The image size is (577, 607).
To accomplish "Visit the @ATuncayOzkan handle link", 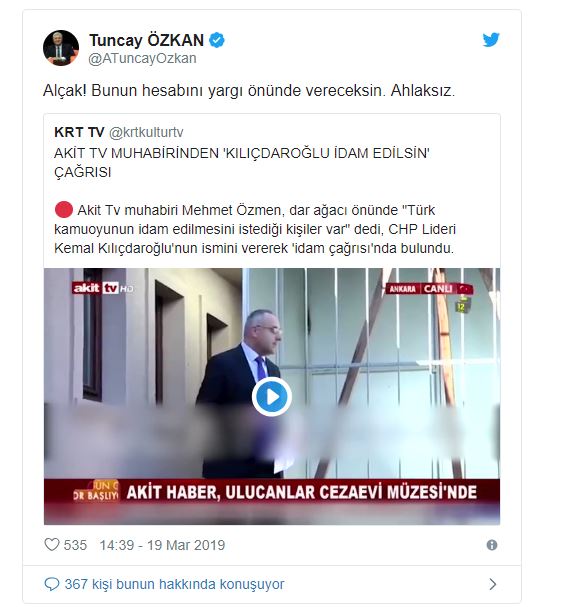I will 142,58.
